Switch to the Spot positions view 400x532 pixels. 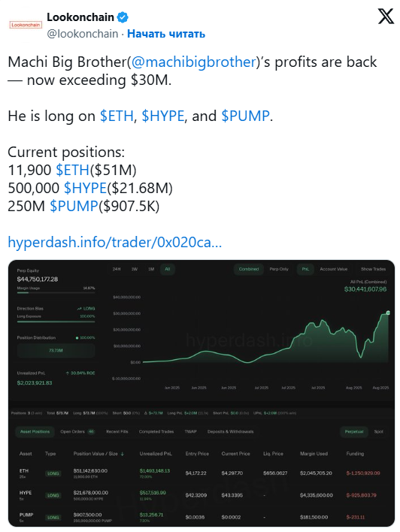tap(379, 431)
